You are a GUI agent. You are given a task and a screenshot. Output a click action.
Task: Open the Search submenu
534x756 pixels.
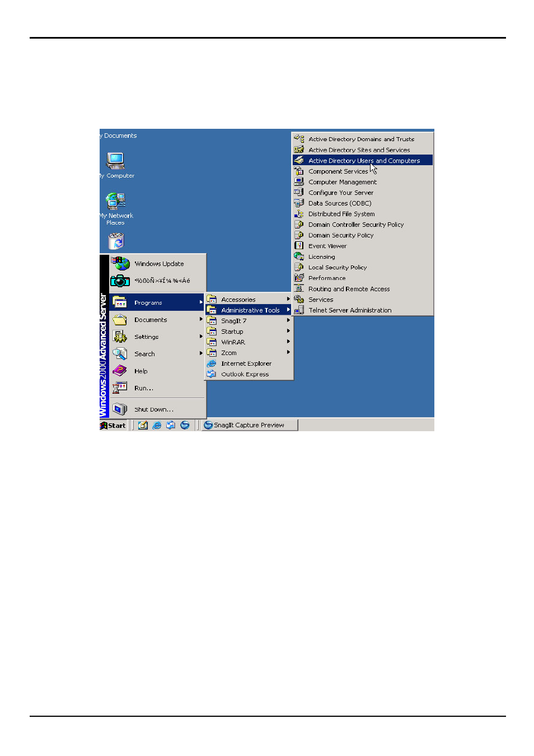[158, 354]
